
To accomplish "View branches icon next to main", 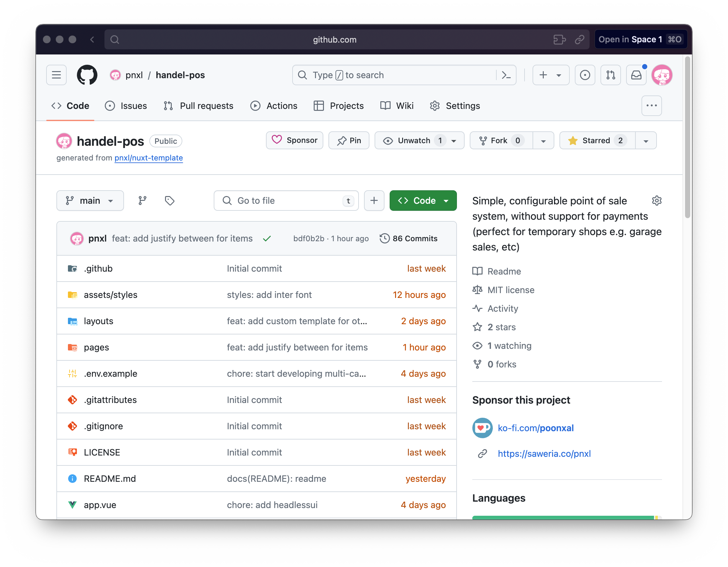I will pos(143,201).
